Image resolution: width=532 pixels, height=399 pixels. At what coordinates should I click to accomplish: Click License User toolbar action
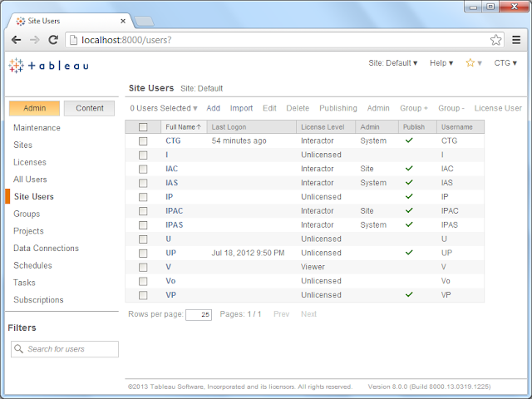pyautogui.click(x=498, y=108)
